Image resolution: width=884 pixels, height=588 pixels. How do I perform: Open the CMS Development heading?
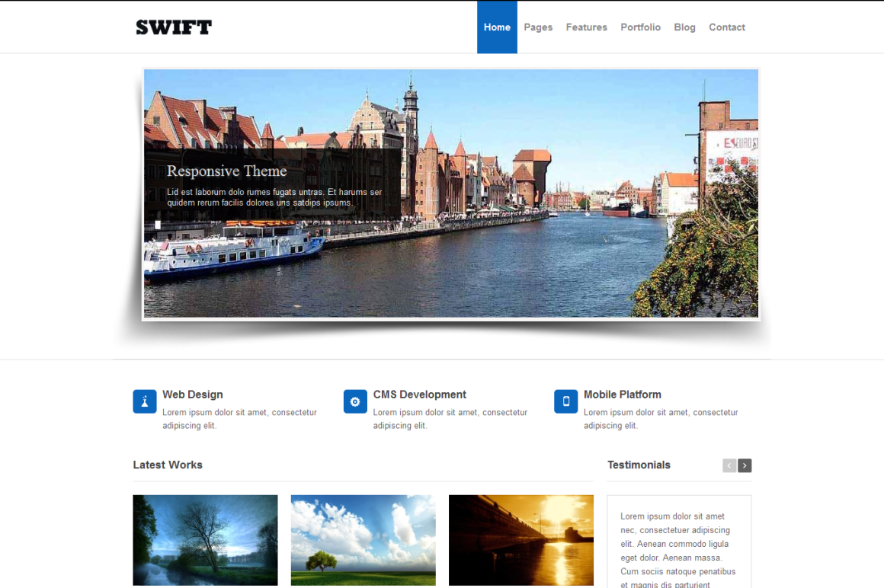[419, 395]
